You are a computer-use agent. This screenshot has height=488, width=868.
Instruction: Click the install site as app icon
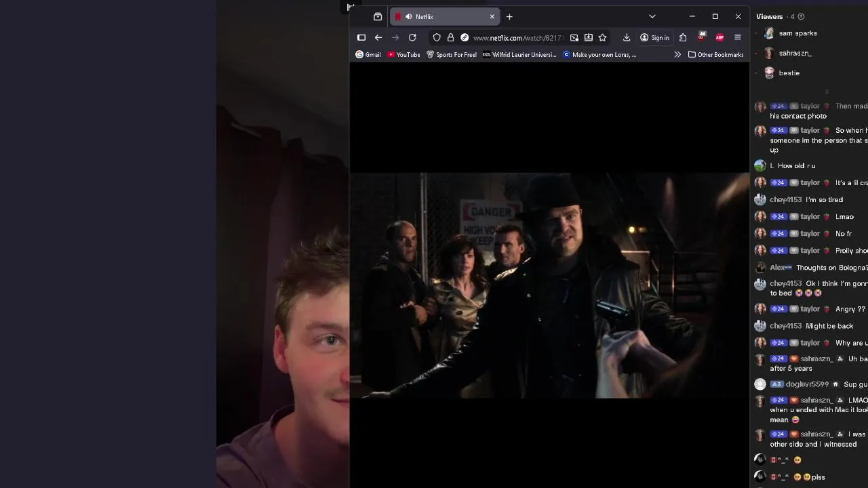point(589,37)
